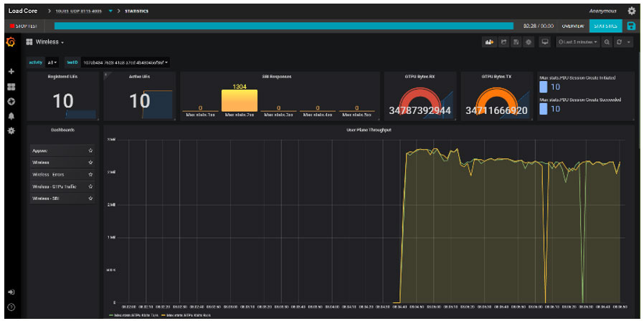The width and height of the screenshot is (644, 321).
Task: Switch to the OVERVIEW tab
Action: [572, 26]
